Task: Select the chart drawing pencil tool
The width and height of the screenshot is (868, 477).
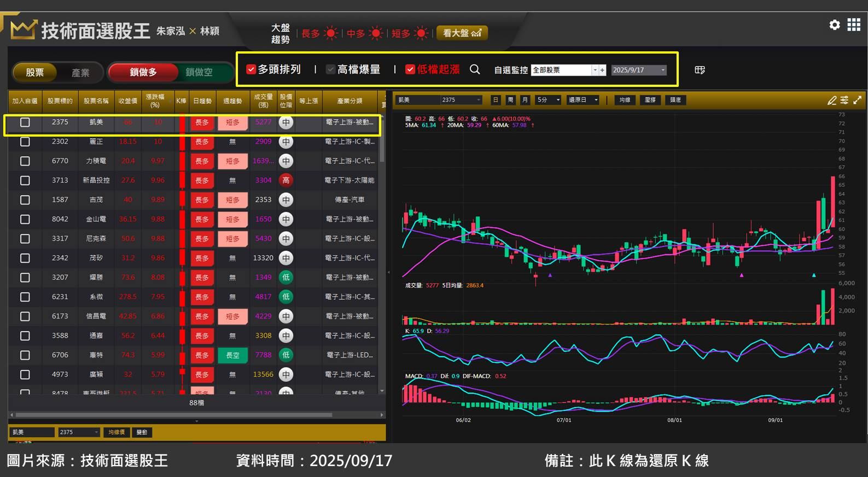Action: (x=832, y=100)
